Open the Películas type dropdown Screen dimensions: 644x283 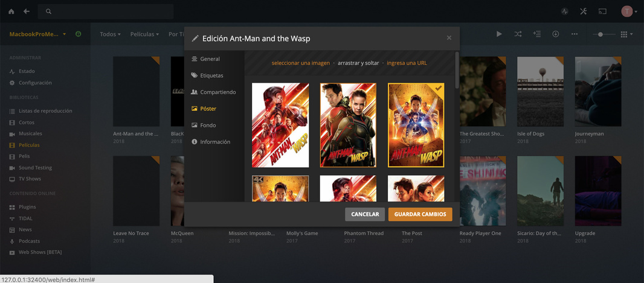[x=144, y=34]
